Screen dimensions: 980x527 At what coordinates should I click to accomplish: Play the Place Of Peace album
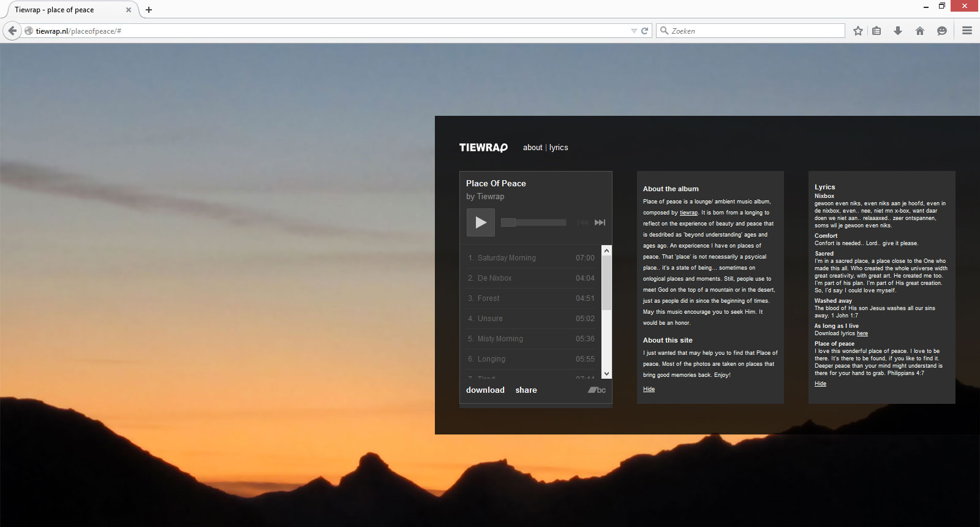click(x=481, y=222)
